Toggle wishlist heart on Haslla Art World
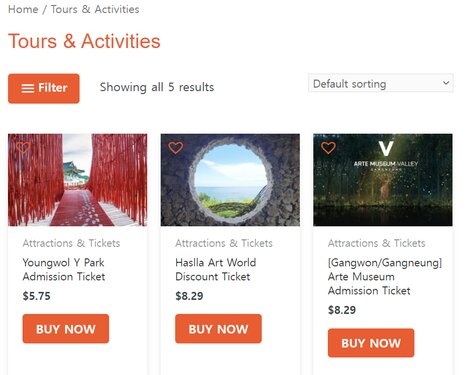 coord(176,148)
